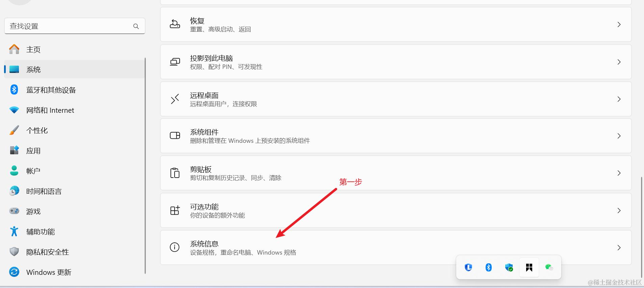Click the 系统组件 component icon
The width and height of the screenshot is (644, 288).
pos(175,136)
